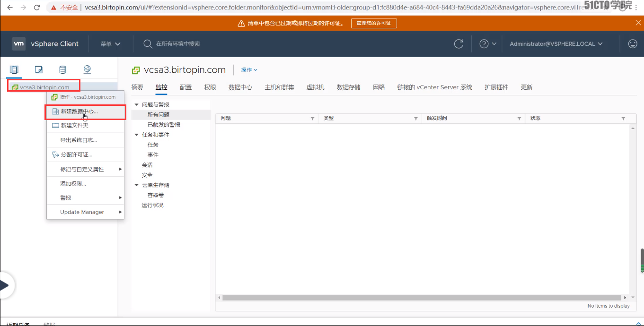Click the feedback smiley icon
644x326 pixels.
tap(633, 44)
